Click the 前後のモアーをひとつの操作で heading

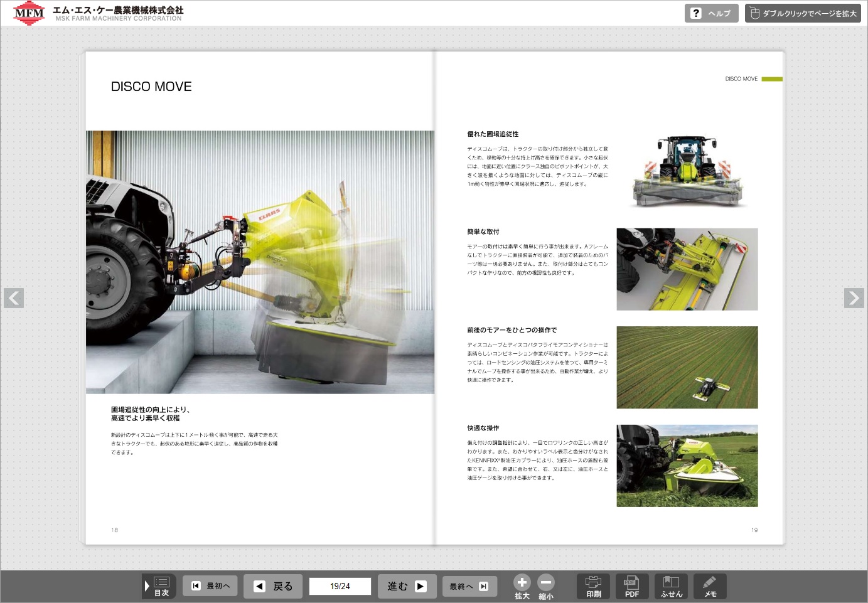[512, 330]
